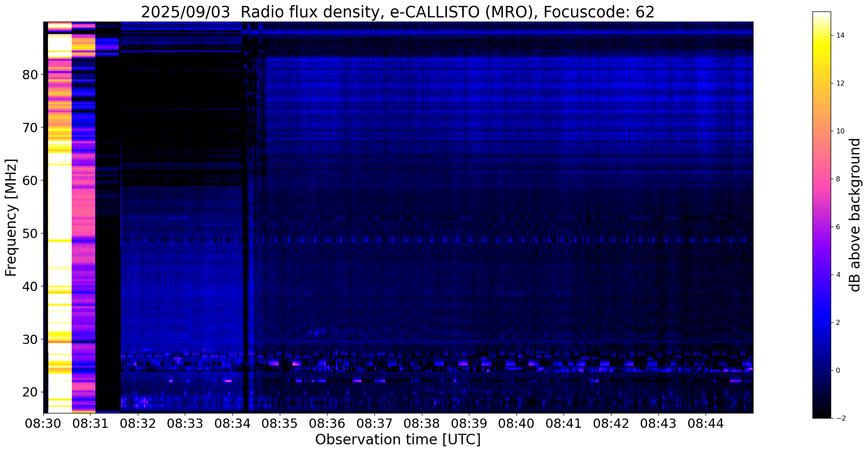Click the colorbar tick labeled 6
The height and width of the screenshot is (452, 868).
click(837, 227)
